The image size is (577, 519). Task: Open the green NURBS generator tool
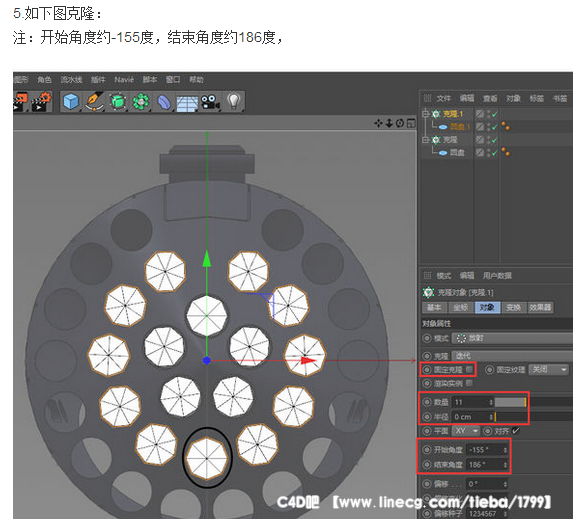[x=118, y=101]
